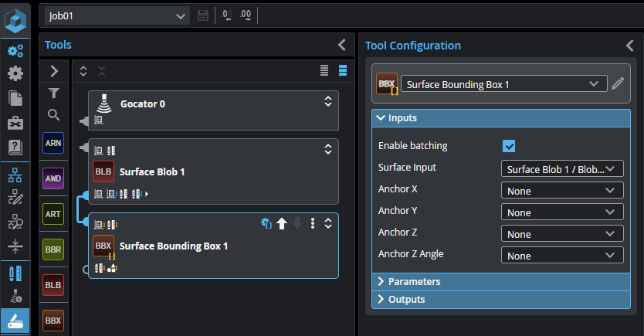Click the ART tool icon
Viewport: 644px width, 336px height.
[53, 214]
